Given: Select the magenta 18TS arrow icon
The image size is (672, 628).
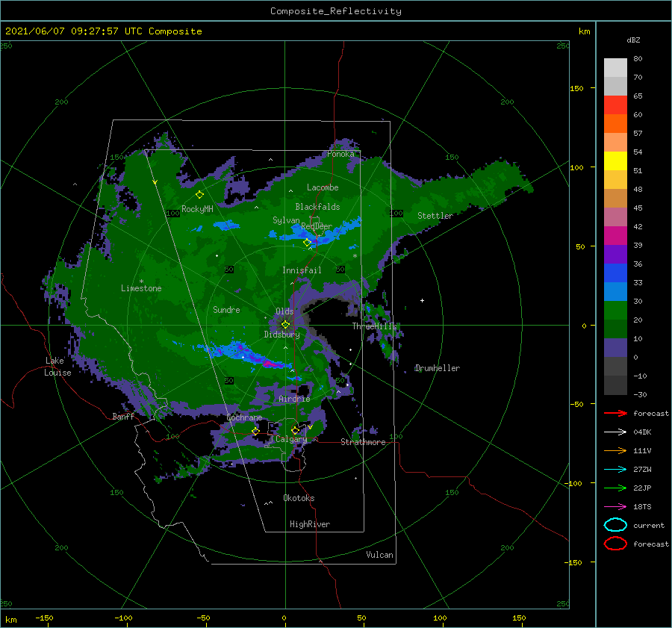Looking at the screenshot, I should (615, 507).
